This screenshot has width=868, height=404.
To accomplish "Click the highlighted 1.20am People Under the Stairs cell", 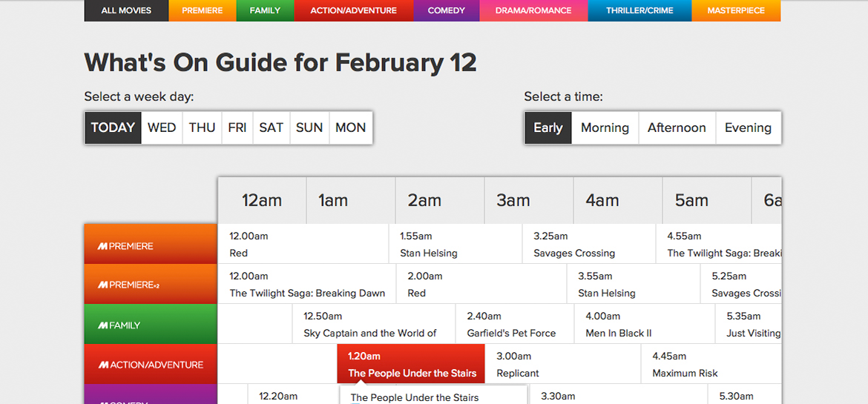I will coord(411,363).
